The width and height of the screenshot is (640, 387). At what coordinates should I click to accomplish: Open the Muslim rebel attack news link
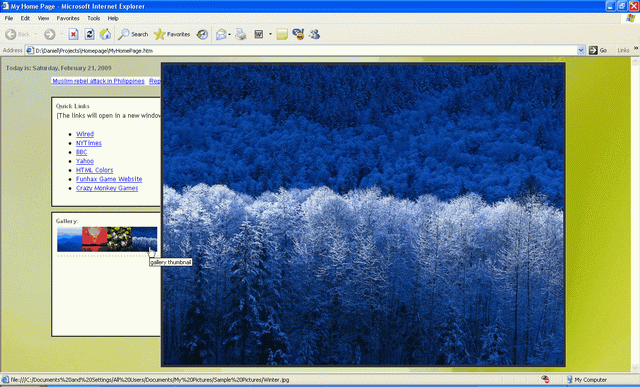[98, 81]
